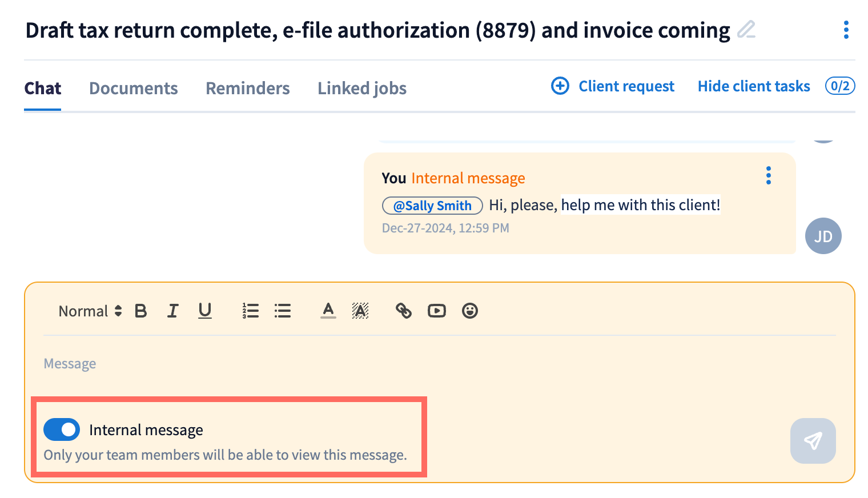Click the 0/2 client tasks counter
868x498 pixels.
pos(840,86)
